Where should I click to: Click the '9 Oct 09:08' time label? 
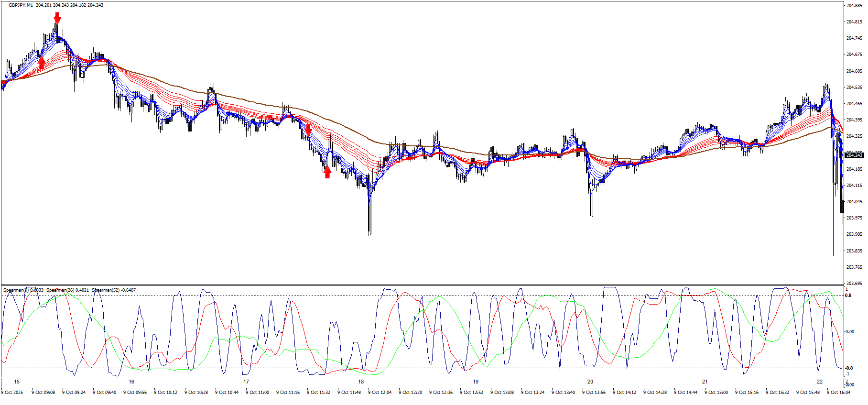pos(44,393)
